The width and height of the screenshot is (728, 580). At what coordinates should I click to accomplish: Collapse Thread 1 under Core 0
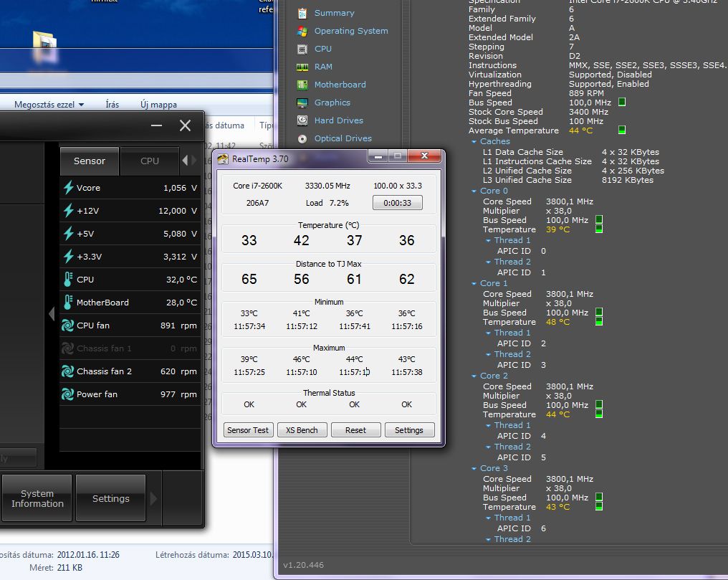pyautogui.click(x=488, y=240)
